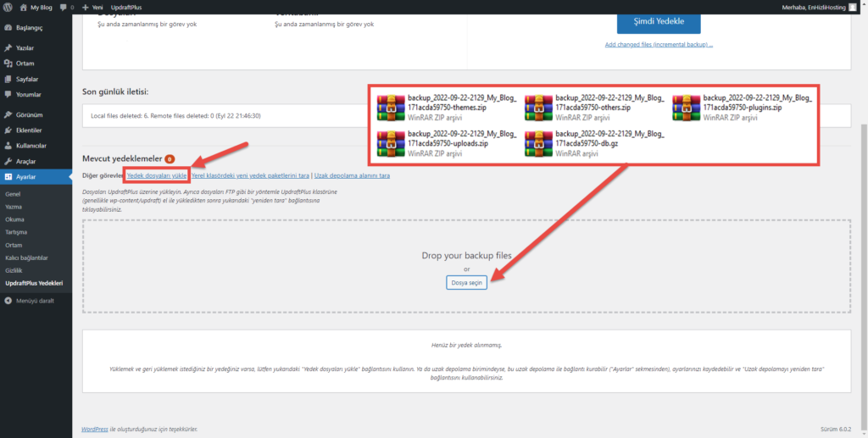Click the Araçlar wrench icon
The height and width of the screenshot is (438, 868).
(x=8, y=162)
